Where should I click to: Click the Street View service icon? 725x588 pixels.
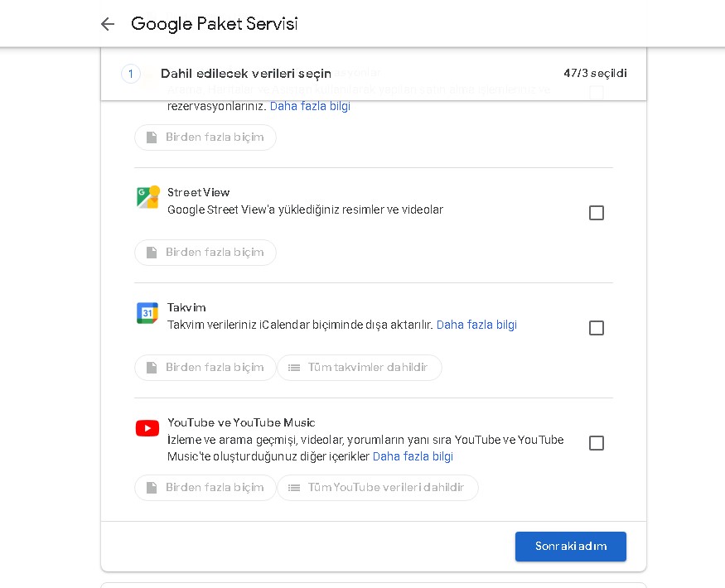147,197
